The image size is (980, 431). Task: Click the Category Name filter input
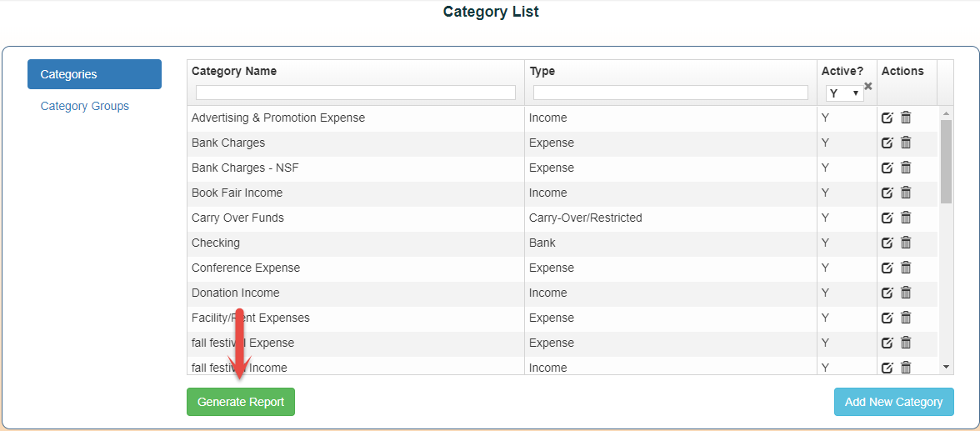coord(356,93)
